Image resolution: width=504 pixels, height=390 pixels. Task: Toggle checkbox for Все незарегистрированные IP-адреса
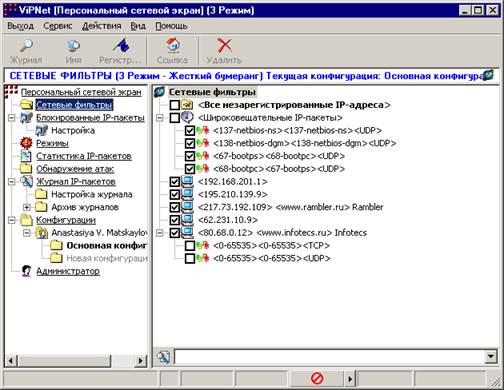point(175,105)
